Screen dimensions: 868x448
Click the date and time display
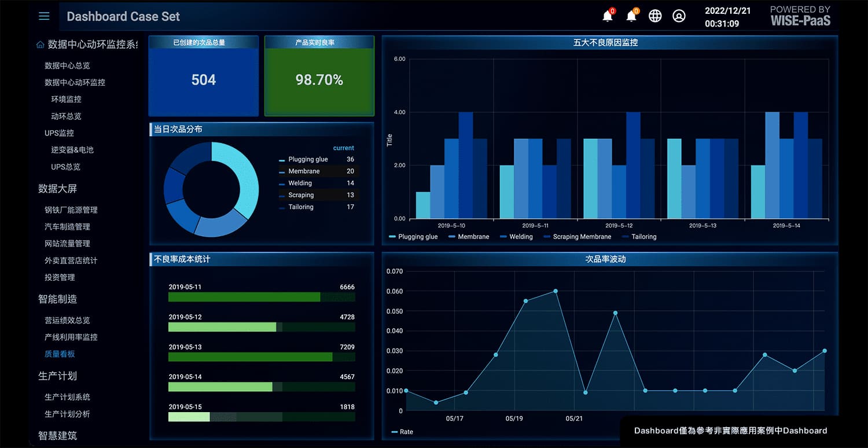[x=727, y=17]
